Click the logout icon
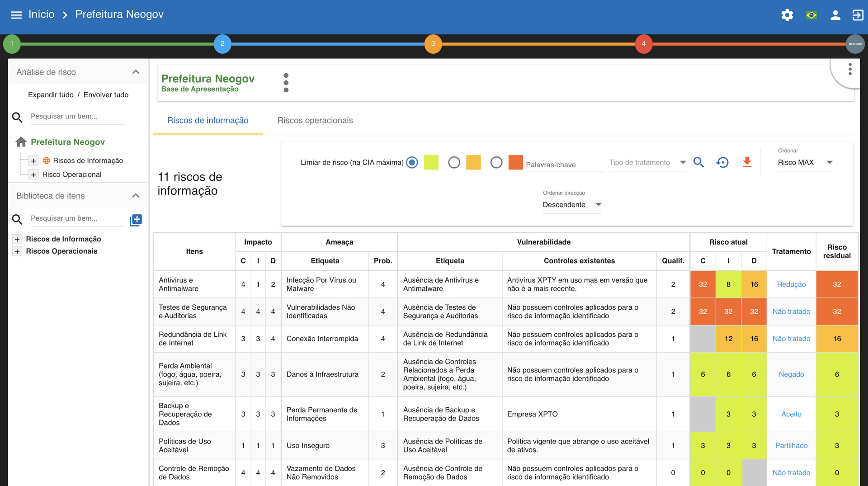Viewport: 868px width, 486px height. click(858, 15)
